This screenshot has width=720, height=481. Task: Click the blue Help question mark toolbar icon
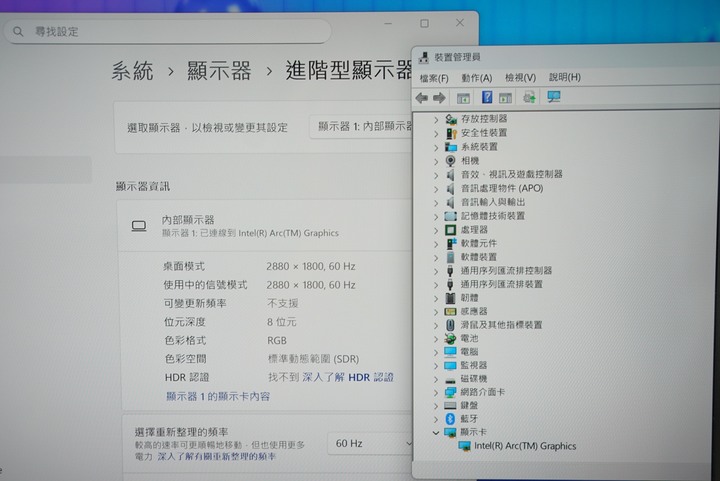[x=487, y=97]
